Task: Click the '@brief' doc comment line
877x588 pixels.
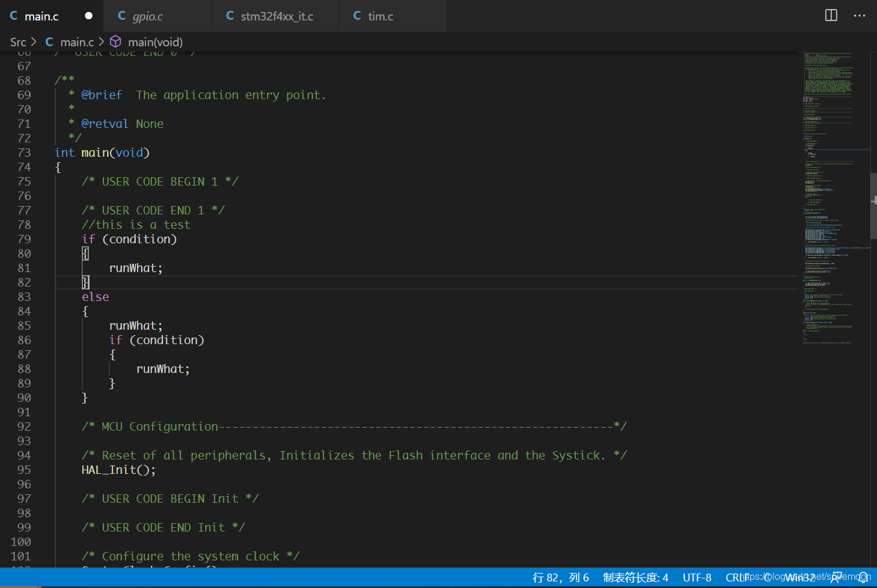Action: click(197, 95)
